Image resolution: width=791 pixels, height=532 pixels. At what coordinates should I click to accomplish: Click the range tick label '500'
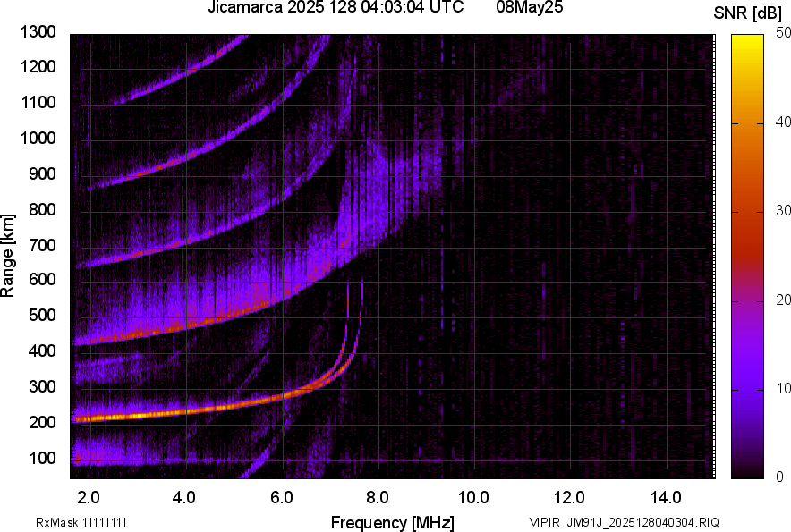point(42,315)
